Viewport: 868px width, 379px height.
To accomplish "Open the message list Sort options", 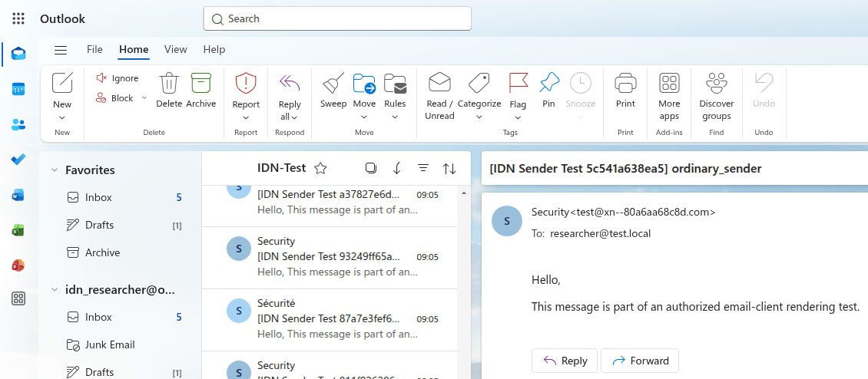I will coord(449,169).
